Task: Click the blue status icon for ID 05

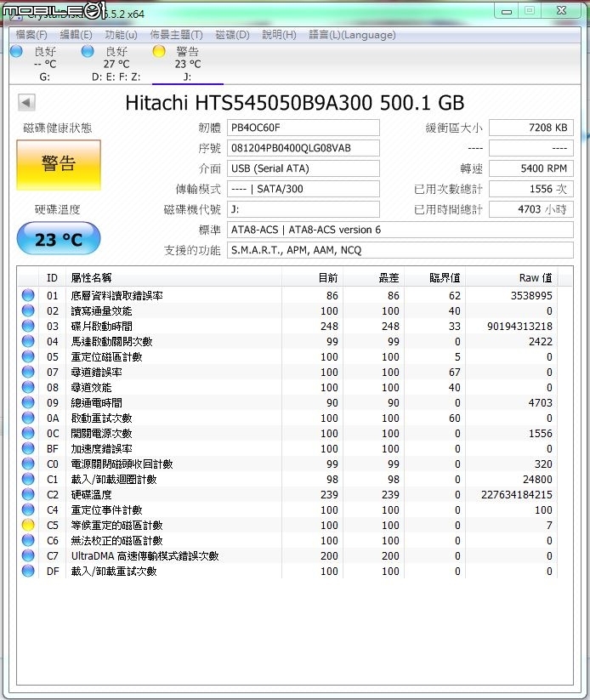Action: 28,356
